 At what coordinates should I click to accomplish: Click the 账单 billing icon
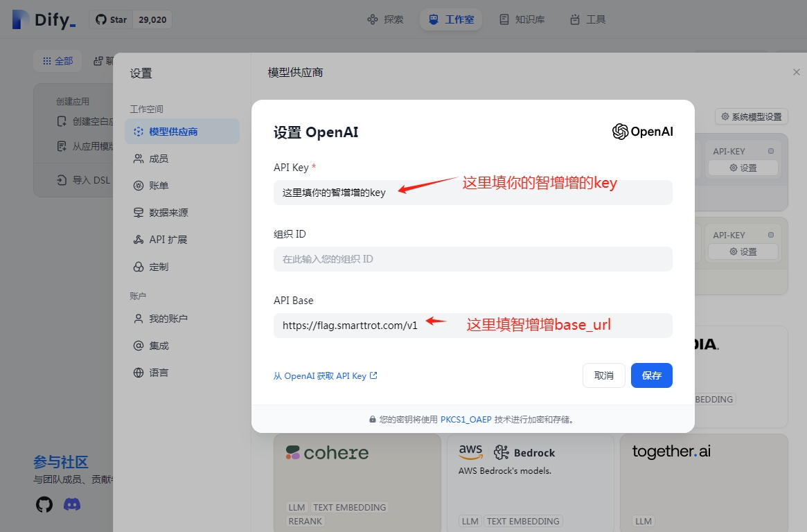point(139,186)
